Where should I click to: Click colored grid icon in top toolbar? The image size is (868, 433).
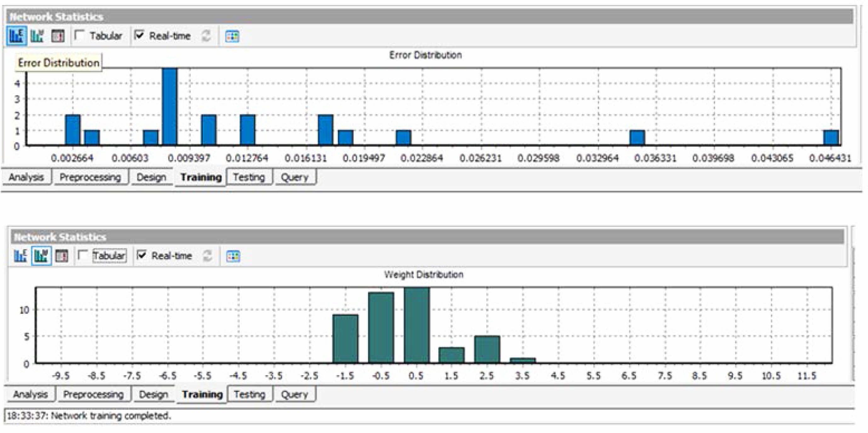(x=232, y=36)
